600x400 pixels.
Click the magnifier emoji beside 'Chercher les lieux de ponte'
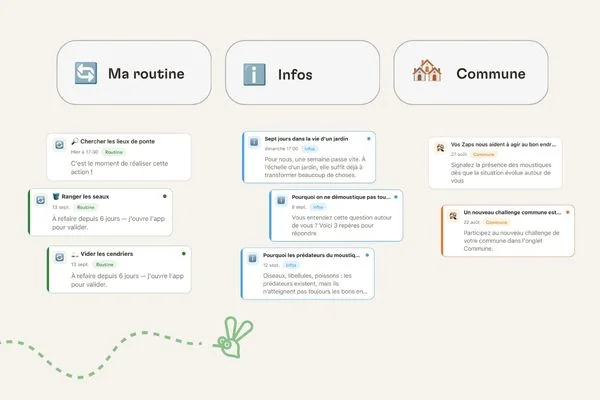click(x=75, y=141)
